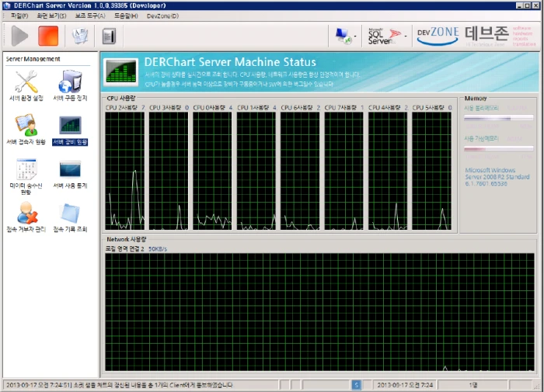Start the server with the Play button
The image size is (544, 392).
tap(19, 36)
